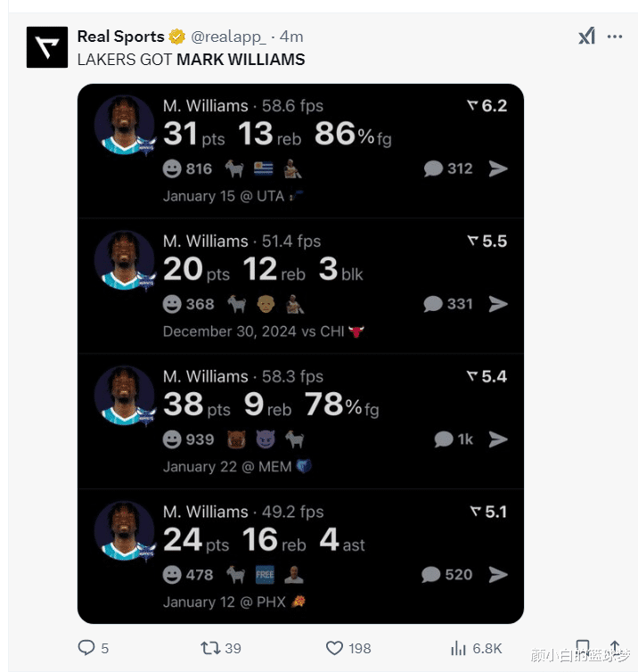
Task: Open the Grok icon on the post
Action: 586,36
